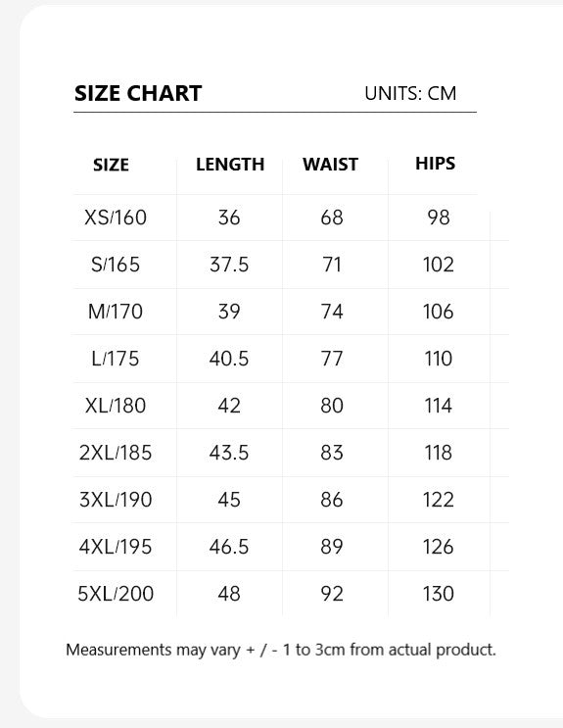Click the 4XL/195 size row label
The height and width of the screenshot is (728, 563).
[116, 547]
